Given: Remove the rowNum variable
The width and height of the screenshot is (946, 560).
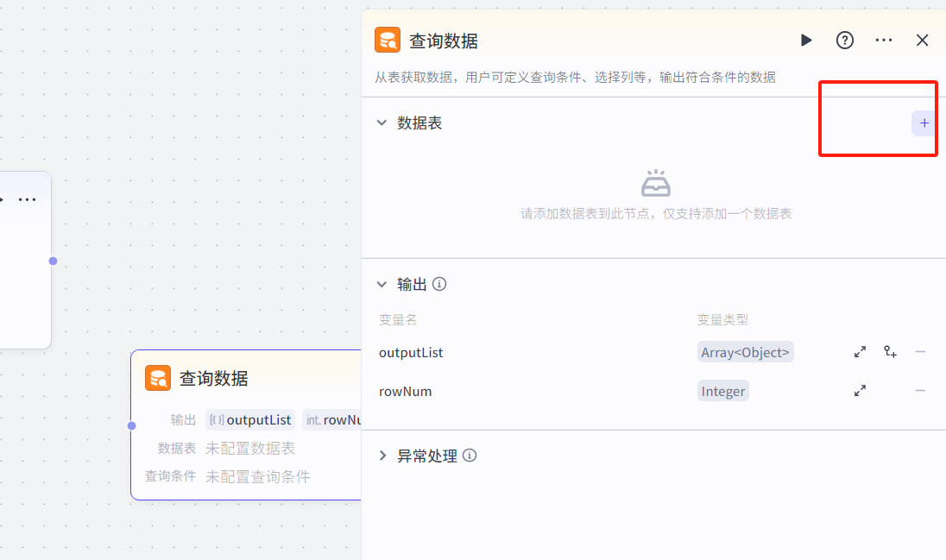Looking at the screenshot, I should (920, 391).
